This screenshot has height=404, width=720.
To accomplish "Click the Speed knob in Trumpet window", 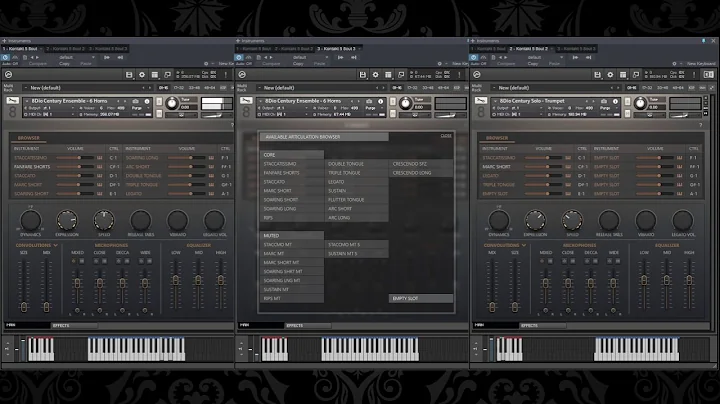I will tap(572, 221).
